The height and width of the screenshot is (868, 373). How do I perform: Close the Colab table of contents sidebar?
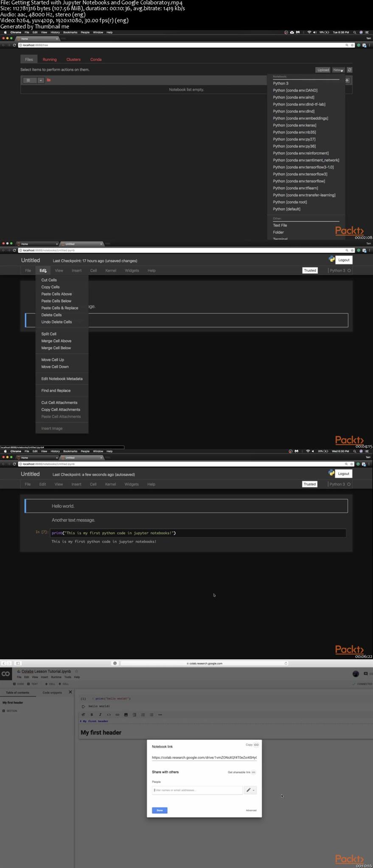click(x=70, y=692)
